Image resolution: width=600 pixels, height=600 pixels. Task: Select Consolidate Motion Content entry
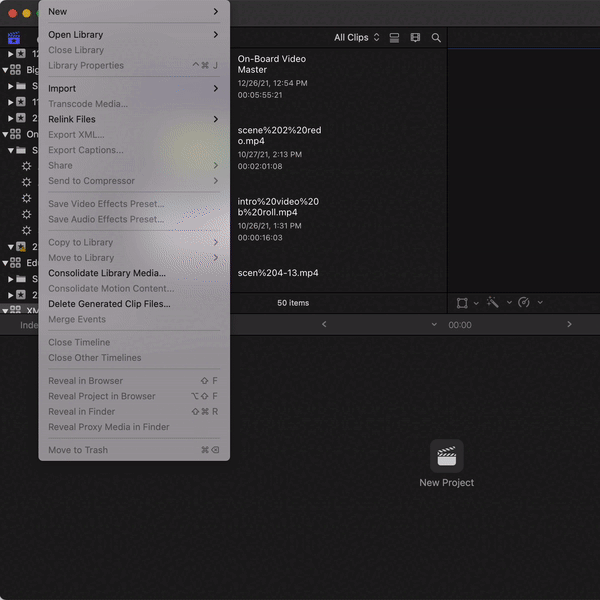click(134, 288)
